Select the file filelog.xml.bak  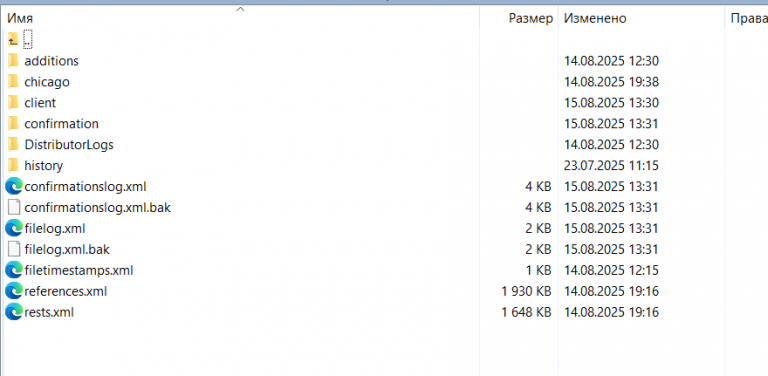click(67, 250)
